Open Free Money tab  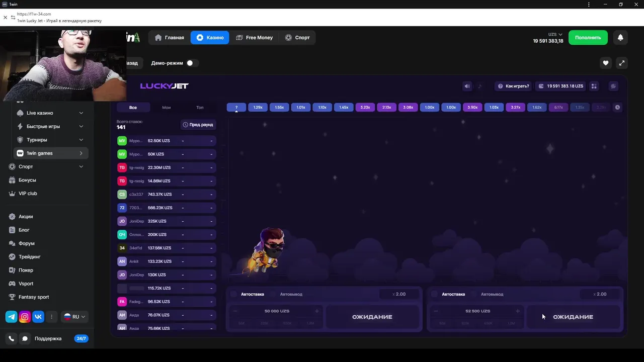[254, 38]
